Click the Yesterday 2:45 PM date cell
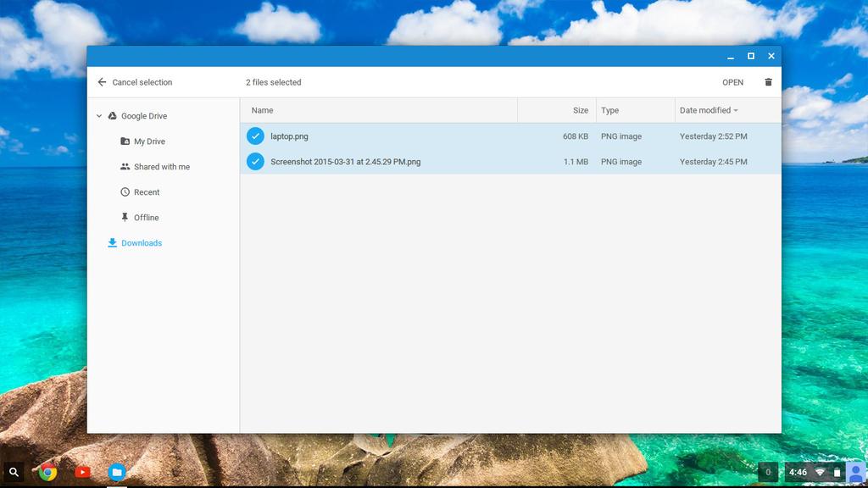The image size is (868, 488). point(714,162)
